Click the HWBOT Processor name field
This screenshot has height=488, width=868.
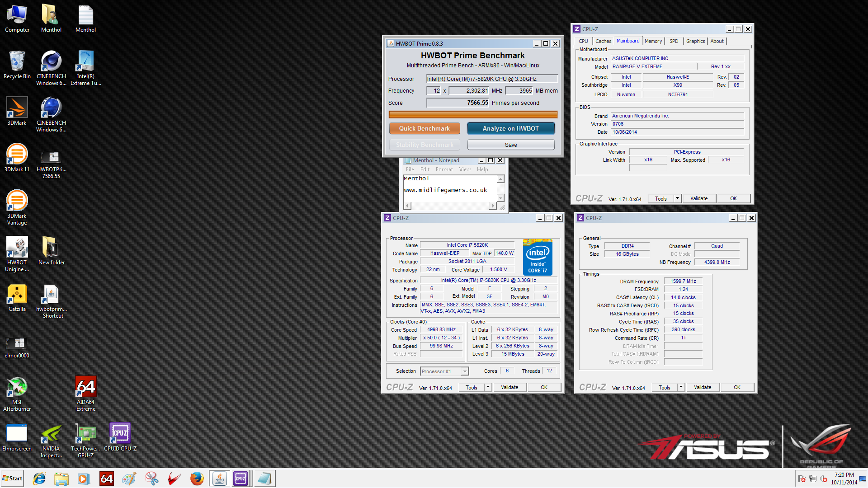[492, 79]
